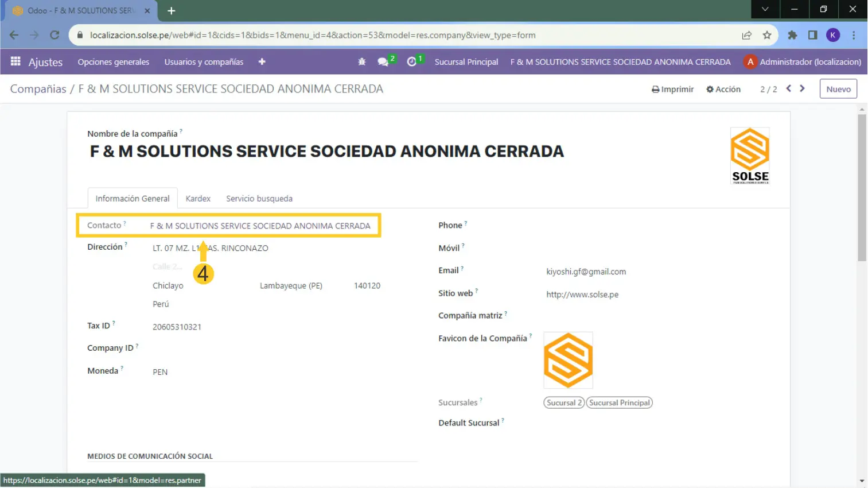Screen dimensions: 868x488
Task: Go to Compañías breadcrumb
Action: 38,89
